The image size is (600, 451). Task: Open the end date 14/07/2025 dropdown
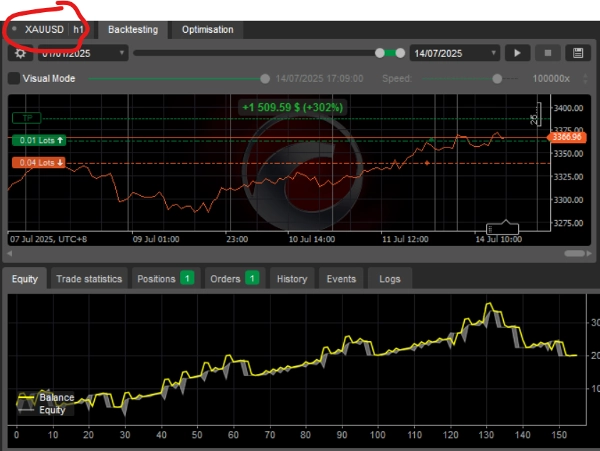[x=453, y=53]
